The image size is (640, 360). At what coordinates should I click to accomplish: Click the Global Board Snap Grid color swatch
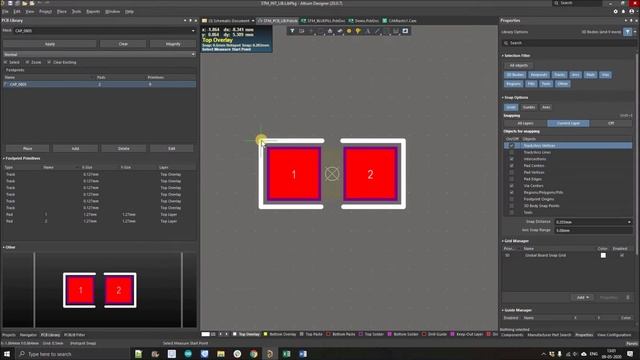point(603,256)
